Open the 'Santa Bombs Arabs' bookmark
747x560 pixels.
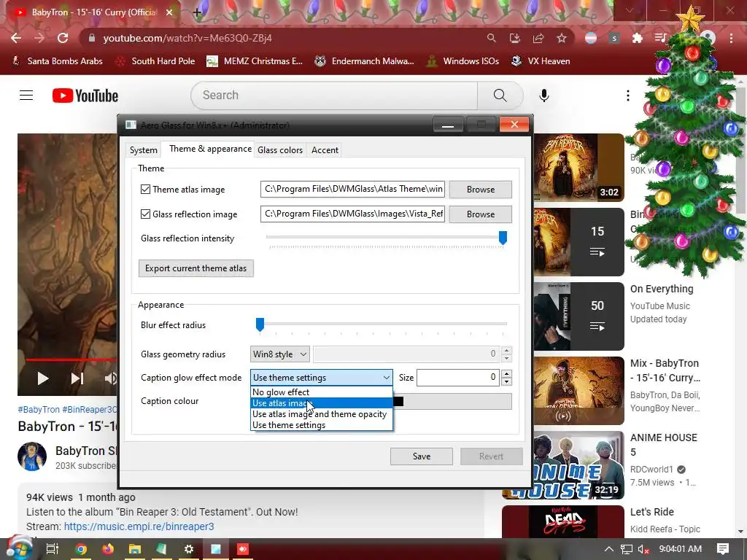(x=57, y=61)
